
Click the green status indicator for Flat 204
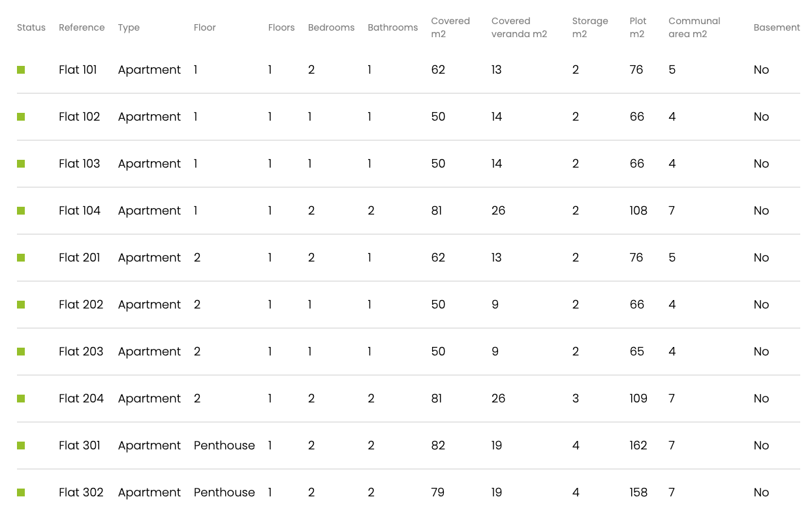click(21, 399)
